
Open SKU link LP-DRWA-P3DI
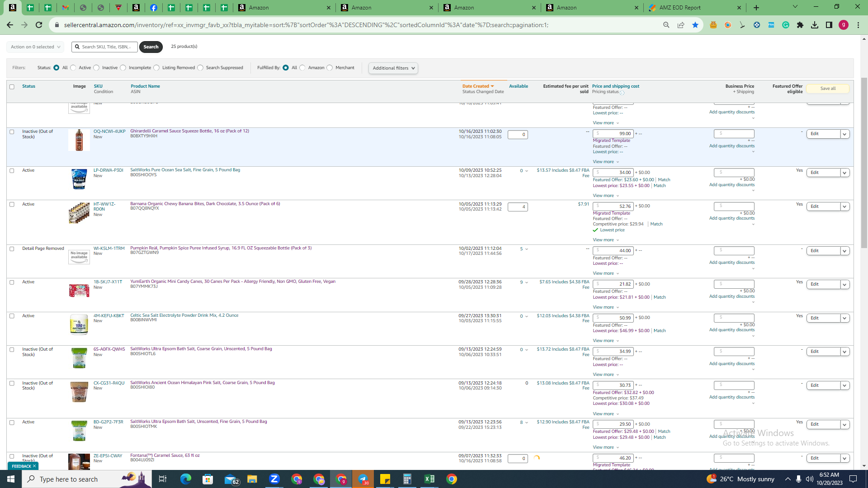(x=108, y=170)
